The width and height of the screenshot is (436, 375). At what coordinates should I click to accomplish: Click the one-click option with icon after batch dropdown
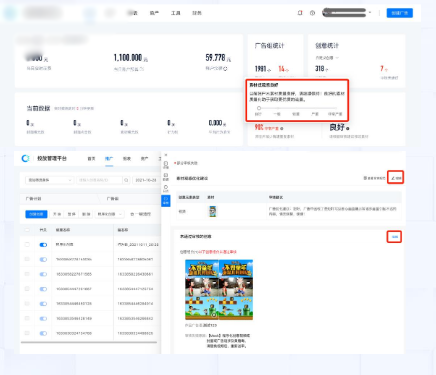(140, 214)
